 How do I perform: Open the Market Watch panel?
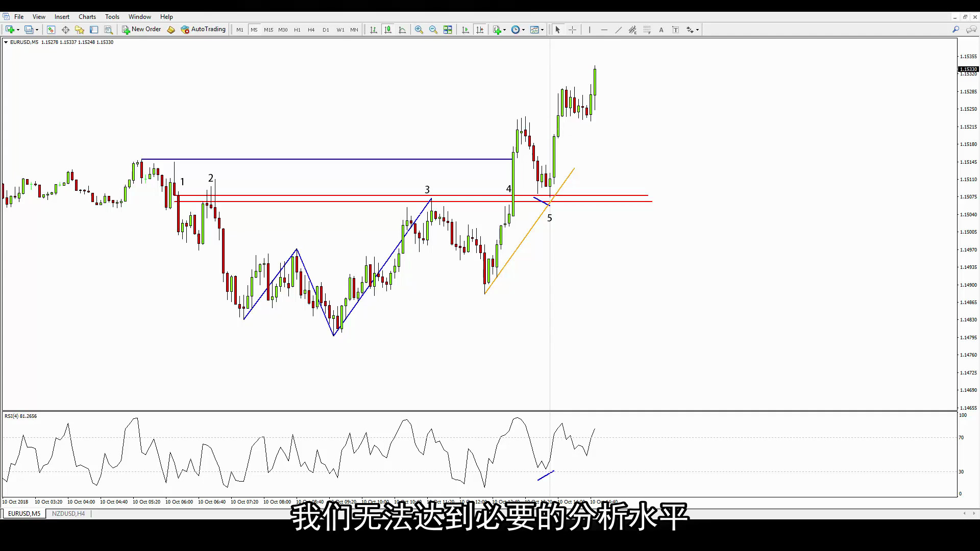(51, 30)
